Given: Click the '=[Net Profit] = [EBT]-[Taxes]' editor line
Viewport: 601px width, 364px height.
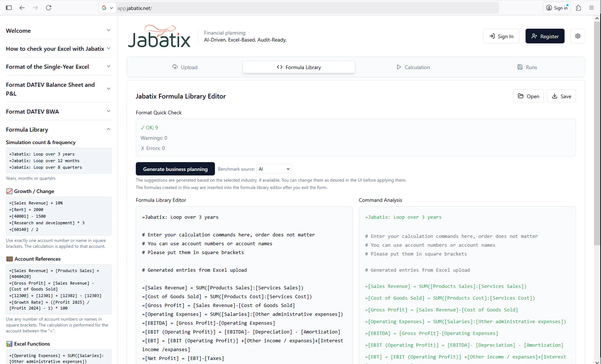Looking at the screenshot, I should click(x=183, y=358).
